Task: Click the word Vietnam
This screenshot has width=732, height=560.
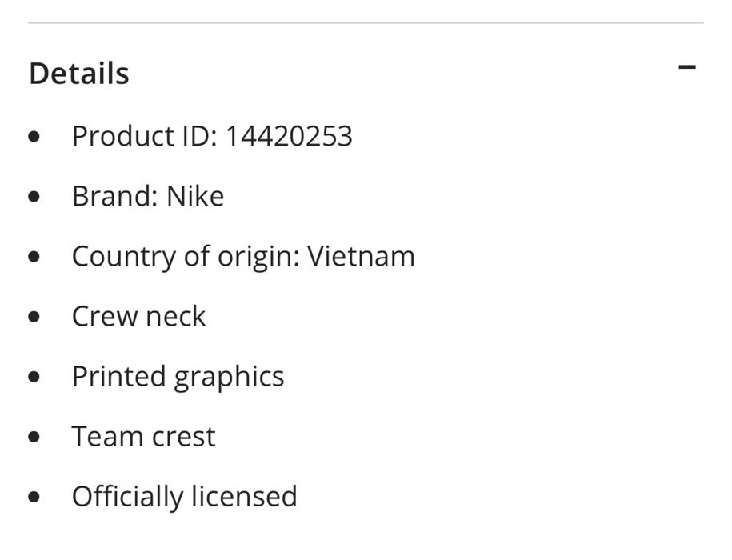Action: [x=362, y=256]
